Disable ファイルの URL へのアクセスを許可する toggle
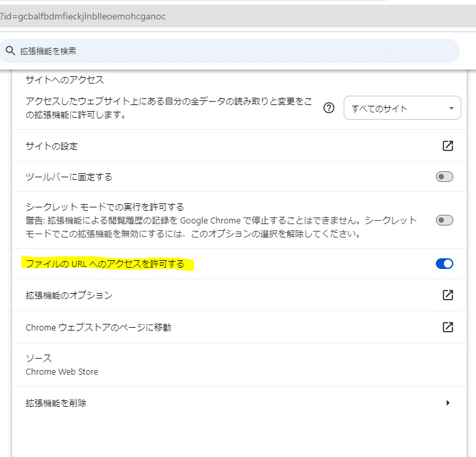Screen dimensions: 476x457 (445, 264)
